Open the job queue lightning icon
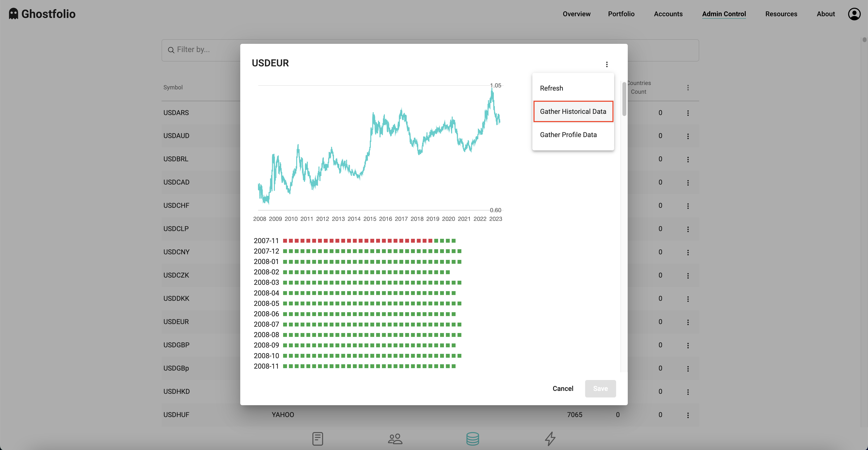 click(550, 439)
